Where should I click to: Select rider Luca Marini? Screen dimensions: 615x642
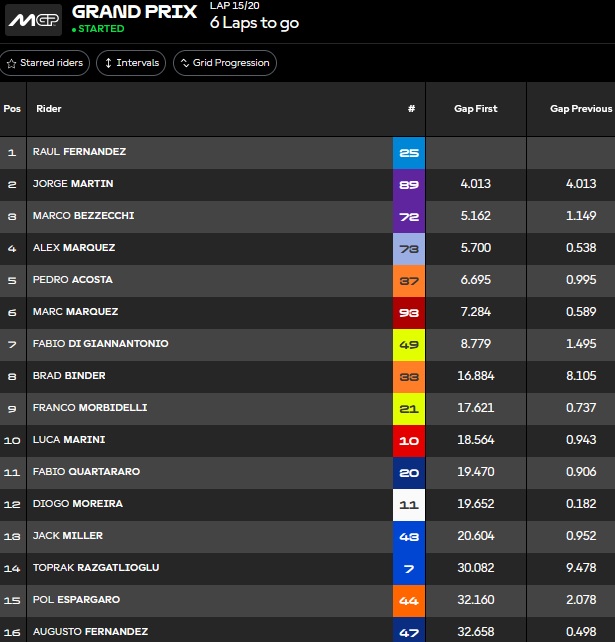[69, 439]
